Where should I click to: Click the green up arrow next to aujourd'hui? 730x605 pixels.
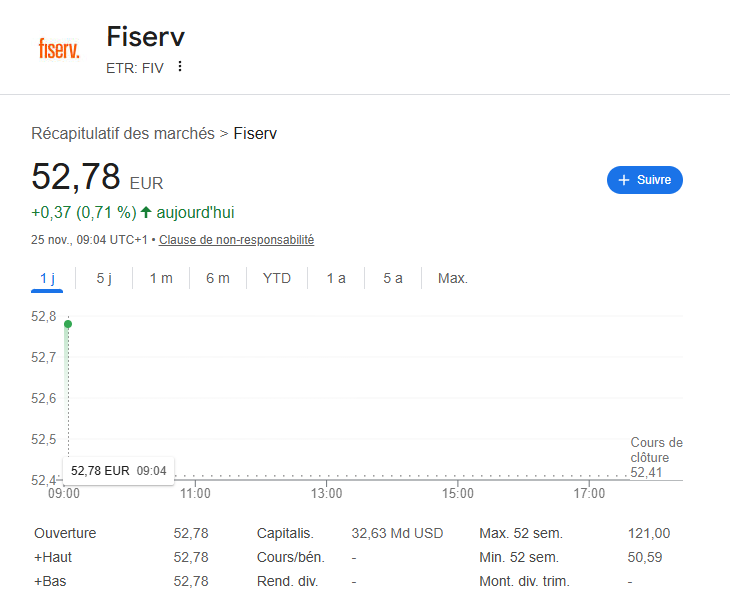(146, 212)
